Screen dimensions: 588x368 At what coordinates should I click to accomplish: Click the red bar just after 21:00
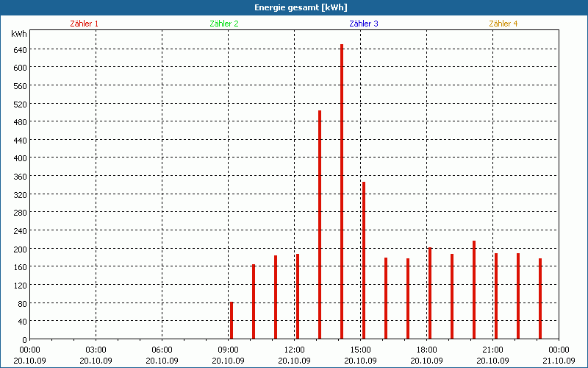(x=496, y=296)
